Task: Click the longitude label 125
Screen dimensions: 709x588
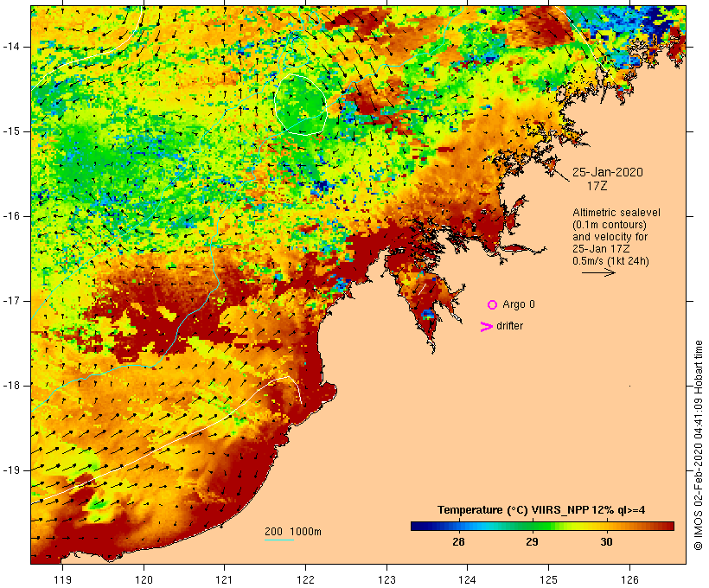Action: [548, 579]
